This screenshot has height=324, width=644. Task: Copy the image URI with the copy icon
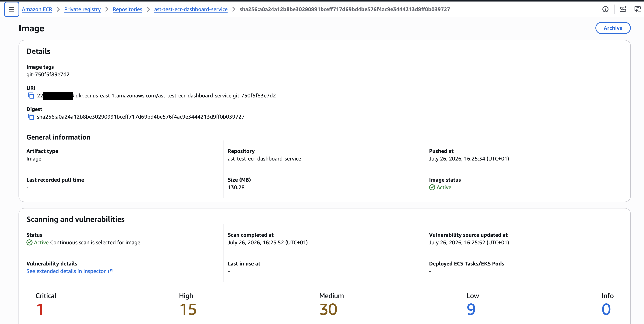click(31, 96)
